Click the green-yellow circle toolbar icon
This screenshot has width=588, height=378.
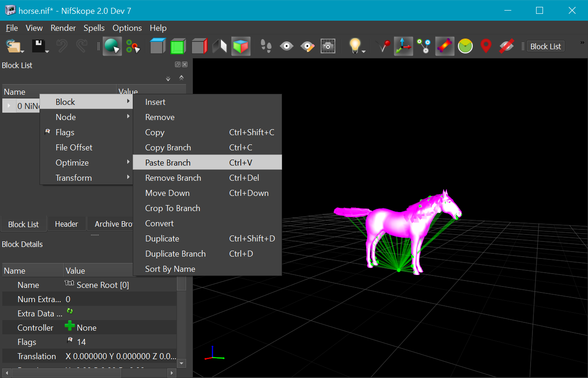pos(465,46)
